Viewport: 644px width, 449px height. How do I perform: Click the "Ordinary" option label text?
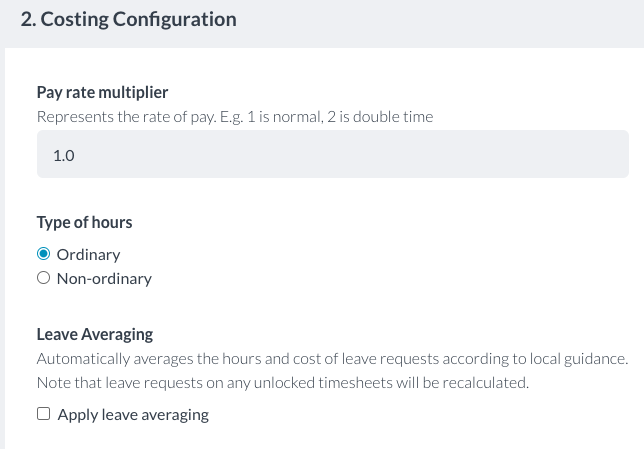click(88, 255)
